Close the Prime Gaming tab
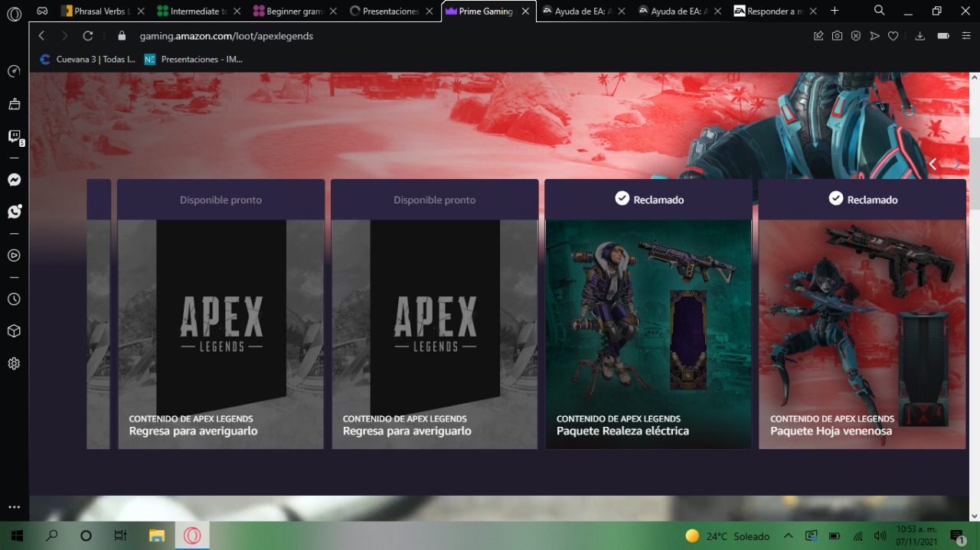Image resolution: width=980 pixels, height=550 pixels. point(525,11)
